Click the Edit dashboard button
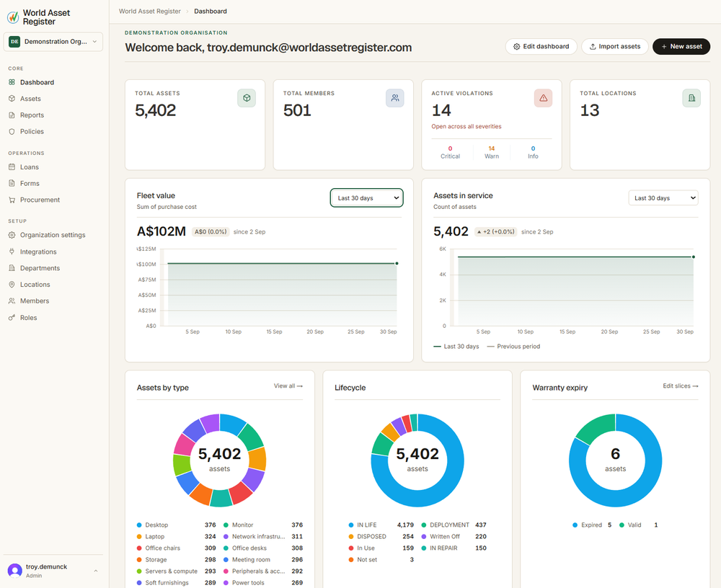This screenshot has height=588, width=721. pyautogui.click(x=541, y=46)
